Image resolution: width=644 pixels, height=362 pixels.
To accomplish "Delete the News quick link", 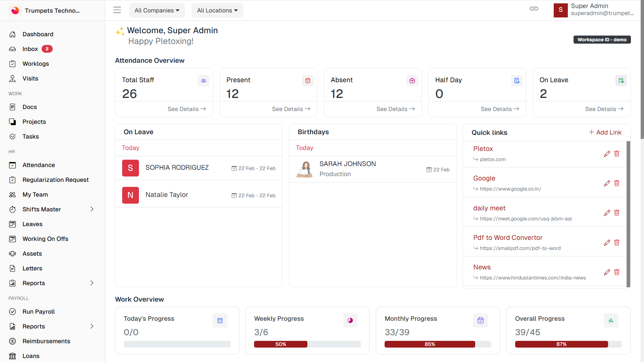I will pyautogui.click(x=616, y=272).
